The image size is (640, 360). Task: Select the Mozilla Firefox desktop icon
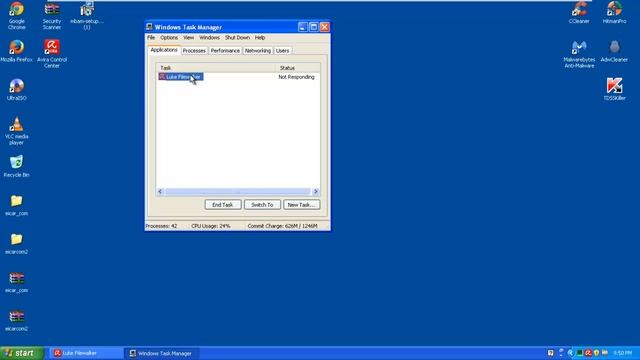tap(16, 51)
